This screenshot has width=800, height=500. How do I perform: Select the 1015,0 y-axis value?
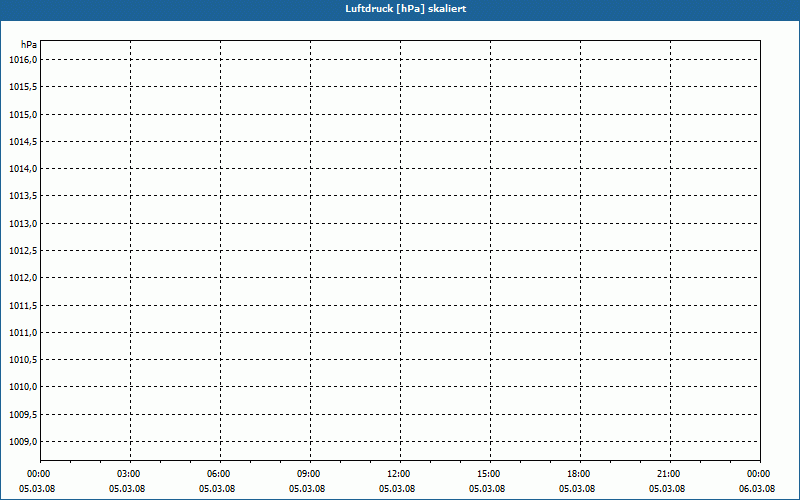point(23,114)
